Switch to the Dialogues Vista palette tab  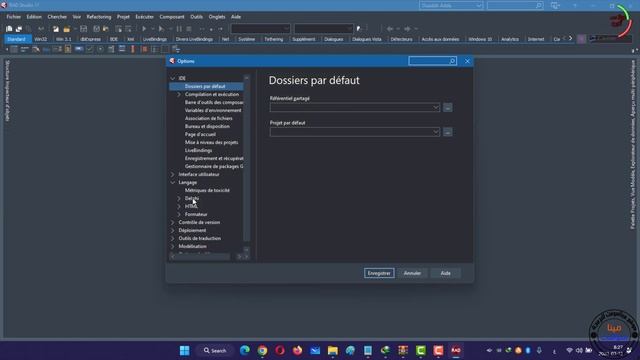[x=367, y=39]
